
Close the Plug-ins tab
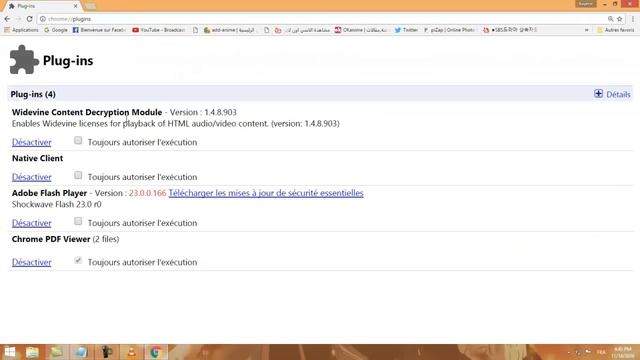76,6
